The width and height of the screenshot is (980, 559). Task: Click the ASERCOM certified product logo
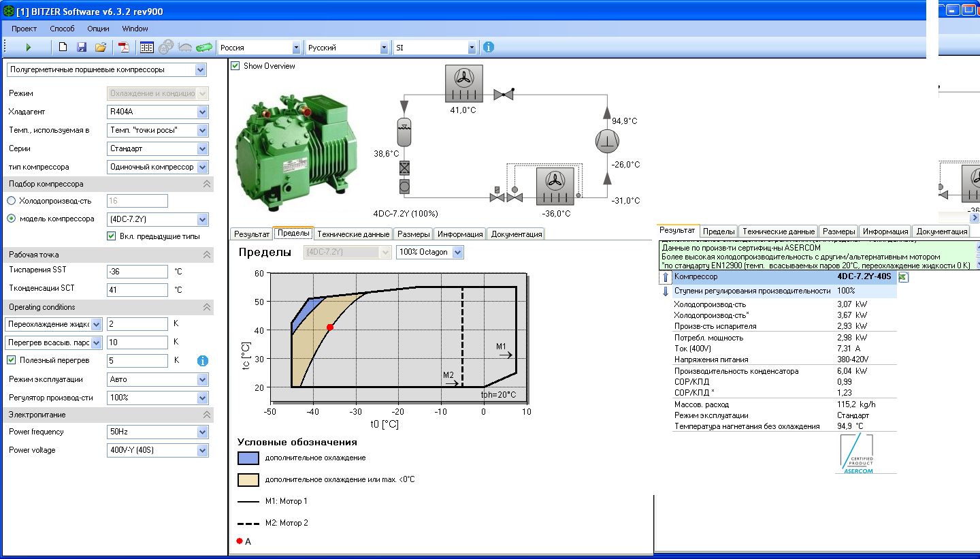857,453
